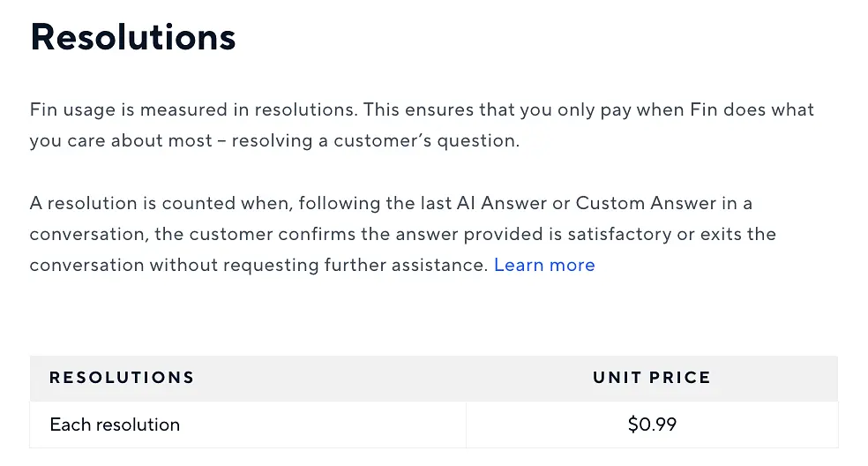
Task: Click the Resolutions page heading
Action: [x=133, y=36]
